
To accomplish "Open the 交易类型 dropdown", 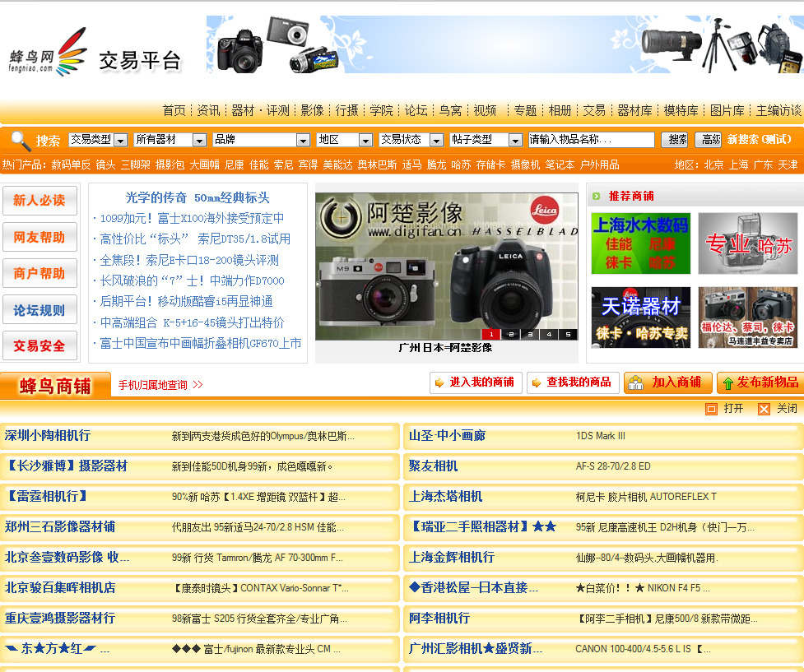I will coord(99,140).
